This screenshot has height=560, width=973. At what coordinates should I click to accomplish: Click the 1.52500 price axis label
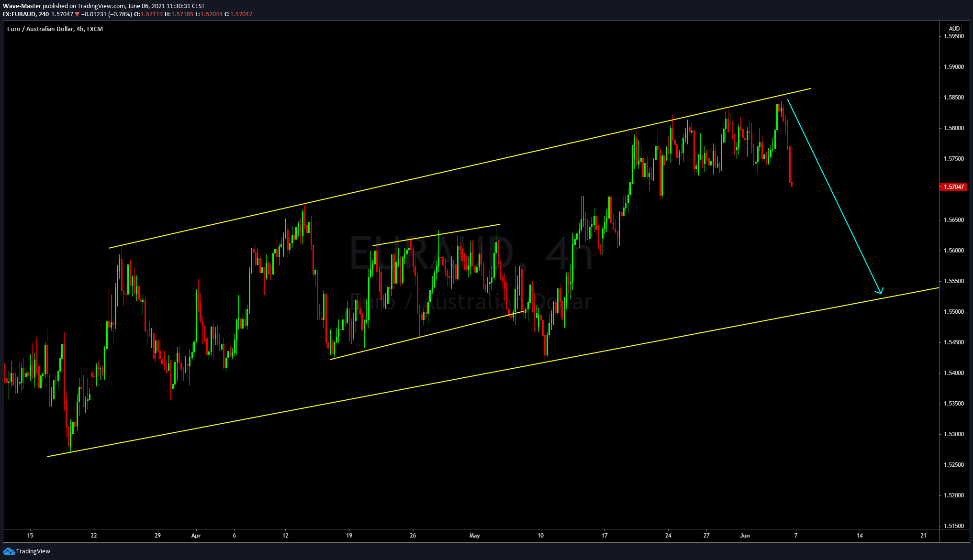954,465
